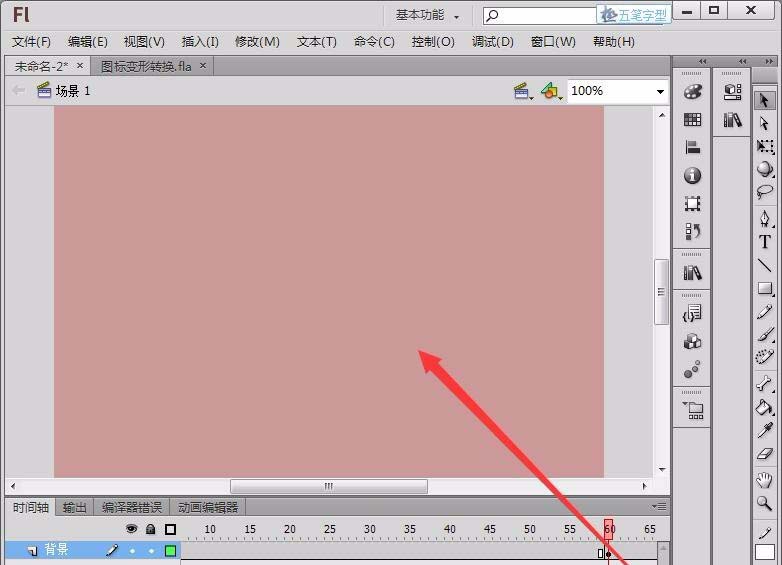
Task: Toggle 背景 layer green outline square
Action: tap(170, 551)
